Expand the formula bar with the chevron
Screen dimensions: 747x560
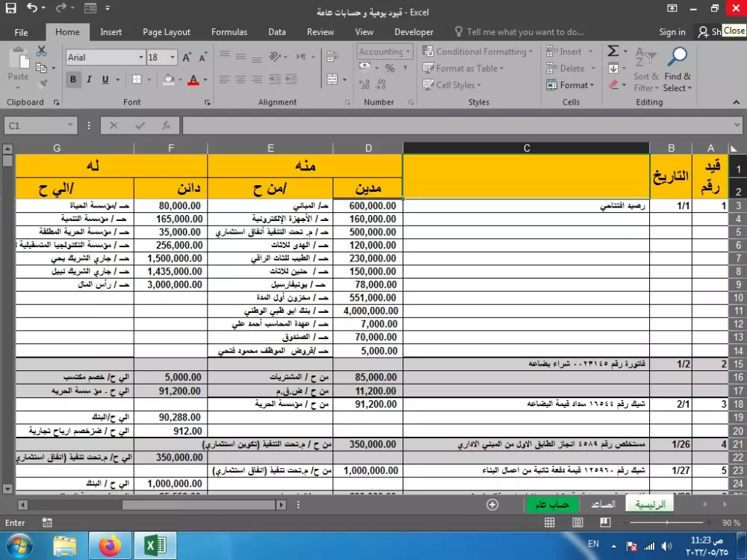coord(737,125)
